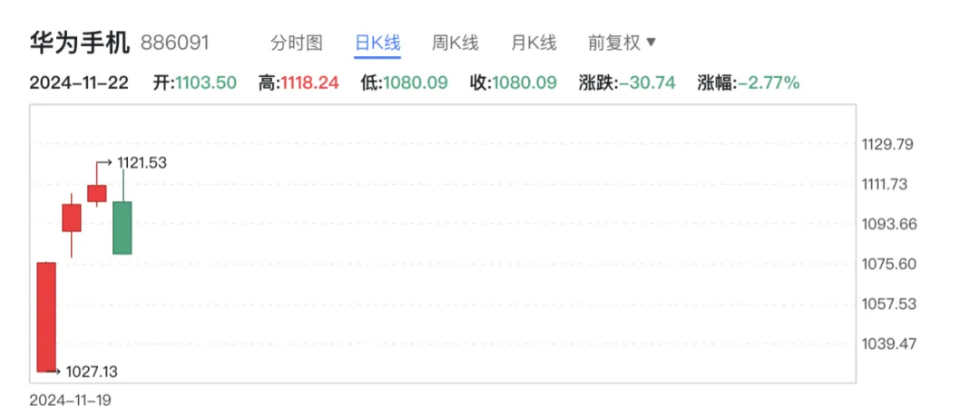The width and height of the screenshot is (980, 416).
Task: Click the percent change -2.77%
Action: (769, 83)
